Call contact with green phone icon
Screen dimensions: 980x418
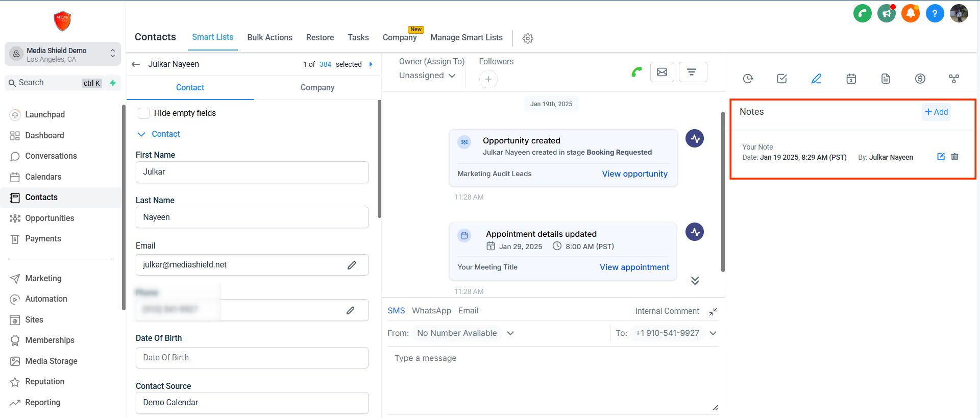[x=636, y=72]
